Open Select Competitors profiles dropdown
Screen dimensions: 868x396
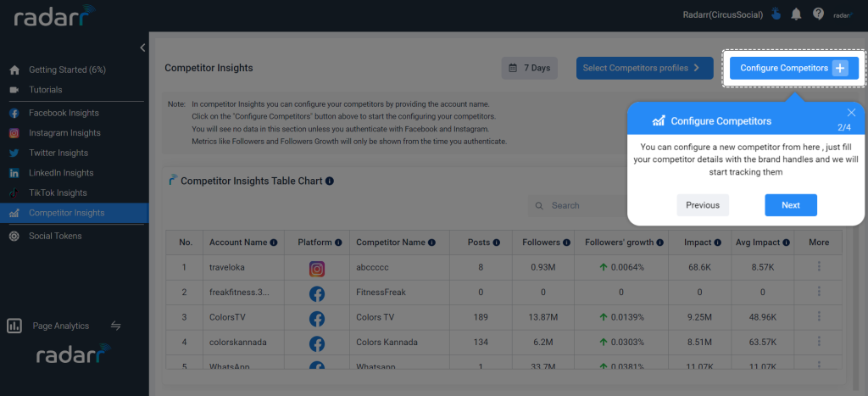(644, 68)
